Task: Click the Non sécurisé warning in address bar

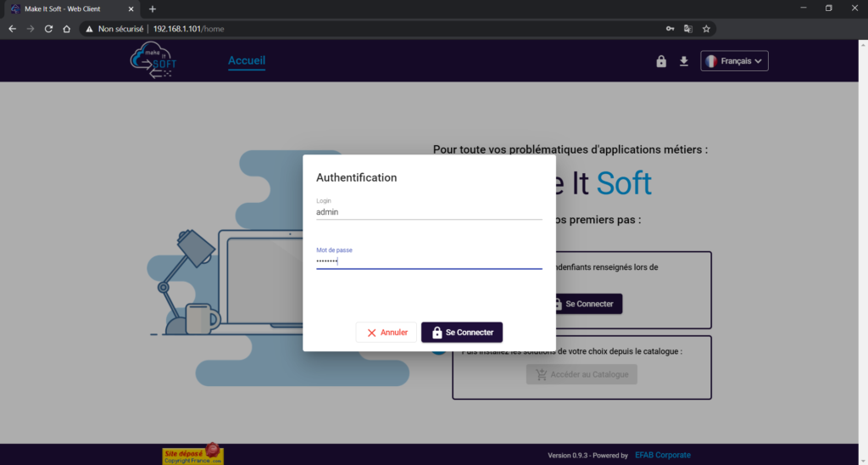Action: click(114, 29)
